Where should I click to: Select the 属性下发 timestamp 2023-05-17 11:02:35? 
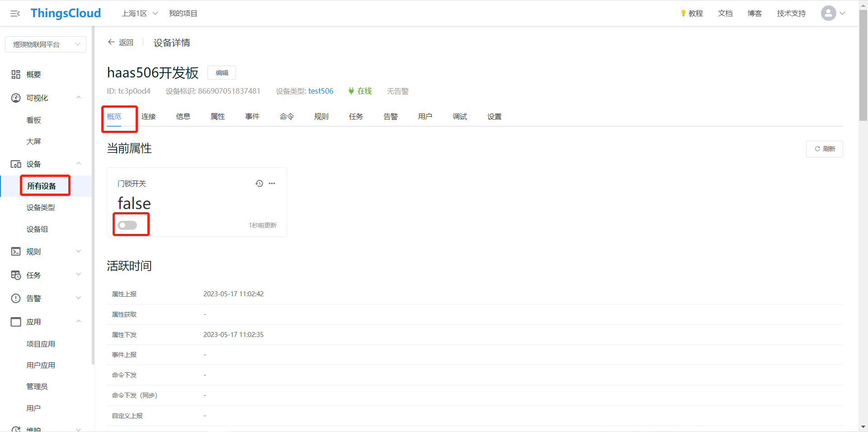point(233,335)
